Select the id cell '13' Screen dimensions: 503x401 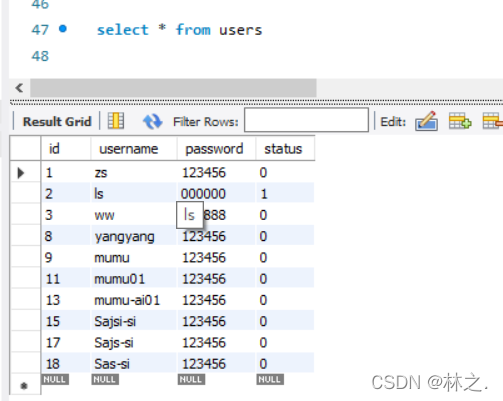tap(66, 300)
